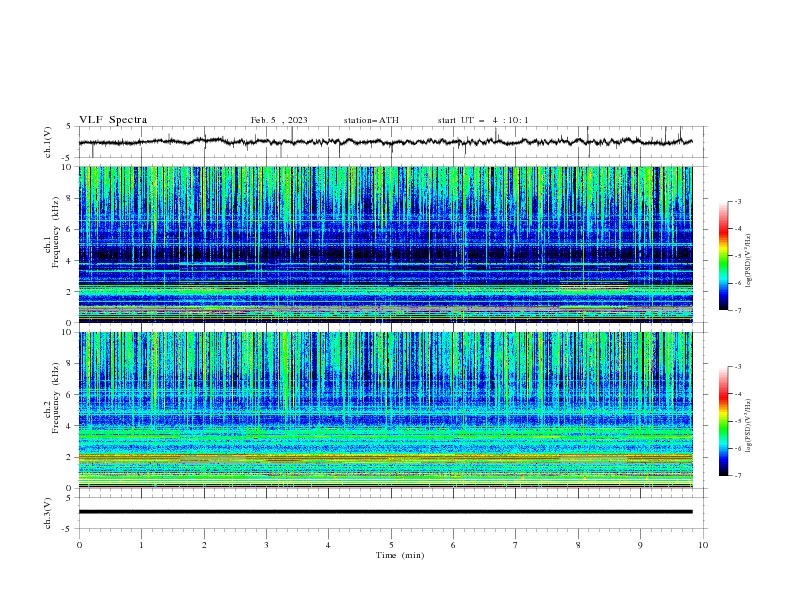This screenshot has height=612, width=792.
Task: Click the upper 'log(PSD)(V²/Hz)' colorbar label
Action: [749, 261]
